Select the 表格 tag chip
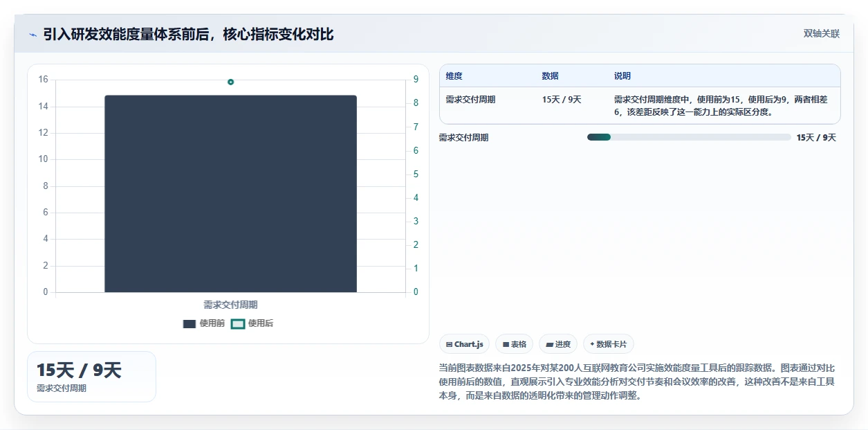 514,344
